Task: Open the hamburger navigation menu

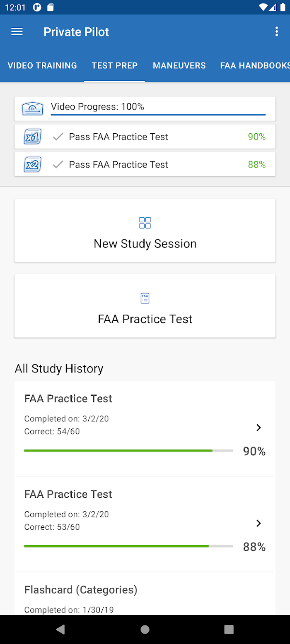Action: (x=17, y=32)
